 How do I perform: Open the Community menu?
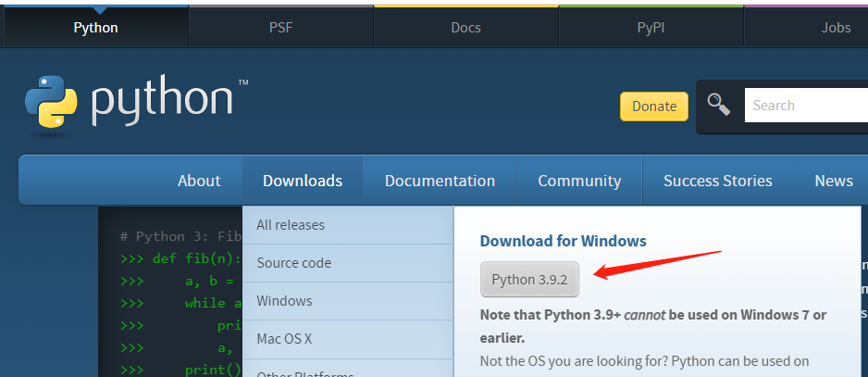pos(579,181)
